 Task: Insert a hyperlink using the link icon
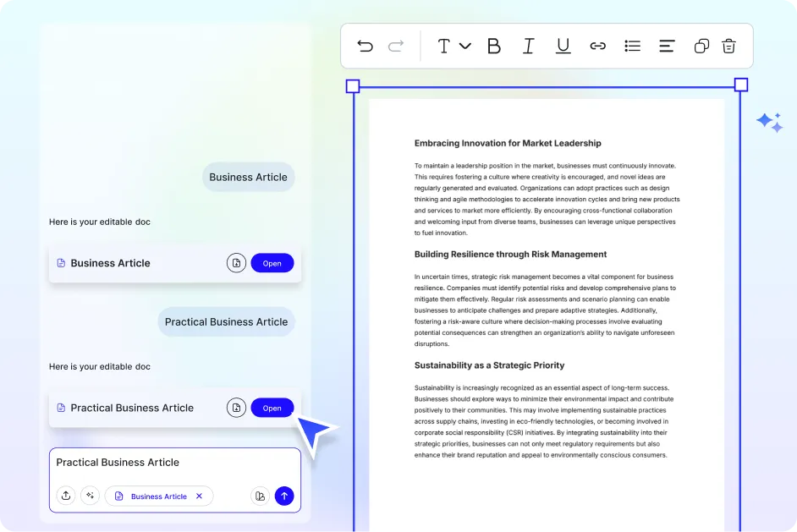597,47
